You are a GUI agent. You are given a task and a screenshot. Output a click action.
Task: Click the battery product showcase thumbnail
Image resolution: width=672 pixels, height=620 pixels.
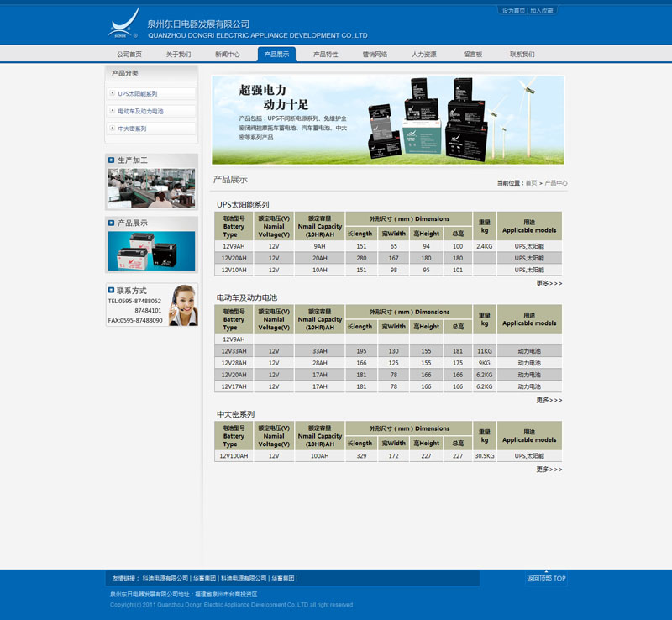click(151, 251)
